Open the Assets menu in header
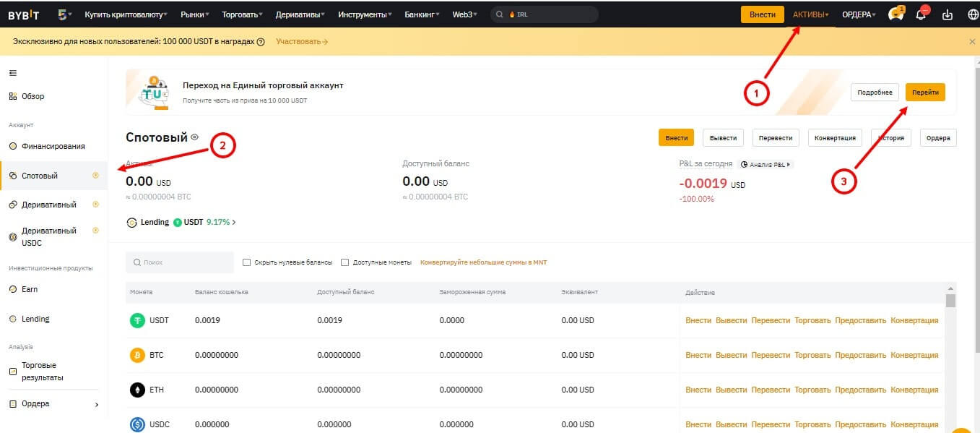 pyautogui.click(x=810, y=15)
